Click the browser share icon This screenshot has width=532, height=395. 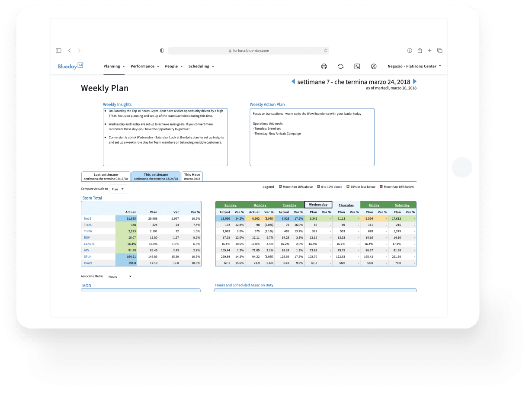pos(420,50)
